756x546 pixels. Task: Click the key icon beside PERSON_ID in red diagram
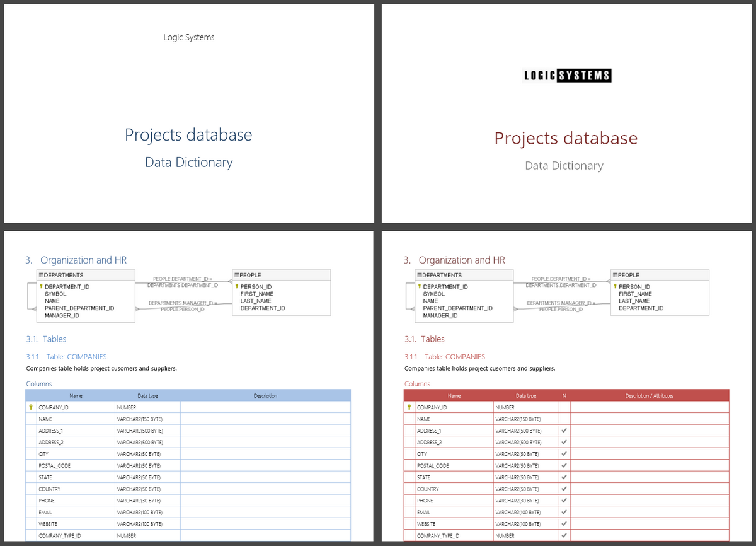(x=615, y=286)
